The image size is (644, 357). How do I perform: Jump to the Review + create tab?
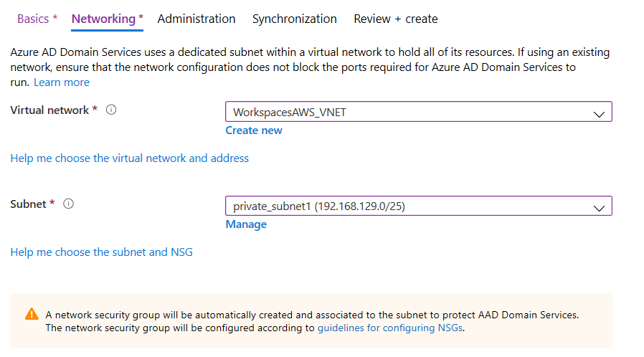pos(395,19)
